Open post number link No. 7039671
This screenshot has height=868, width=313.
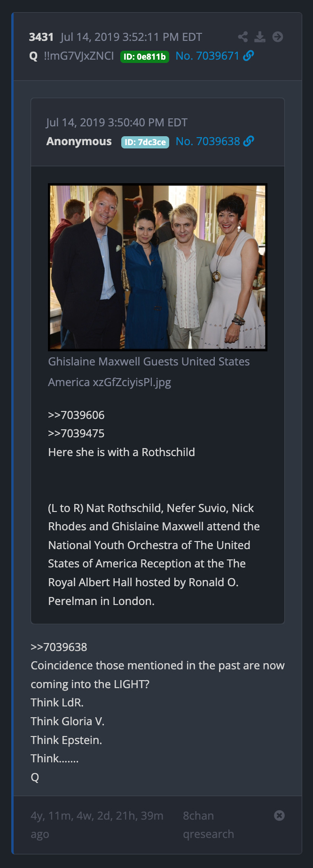[x=207, y=56]
